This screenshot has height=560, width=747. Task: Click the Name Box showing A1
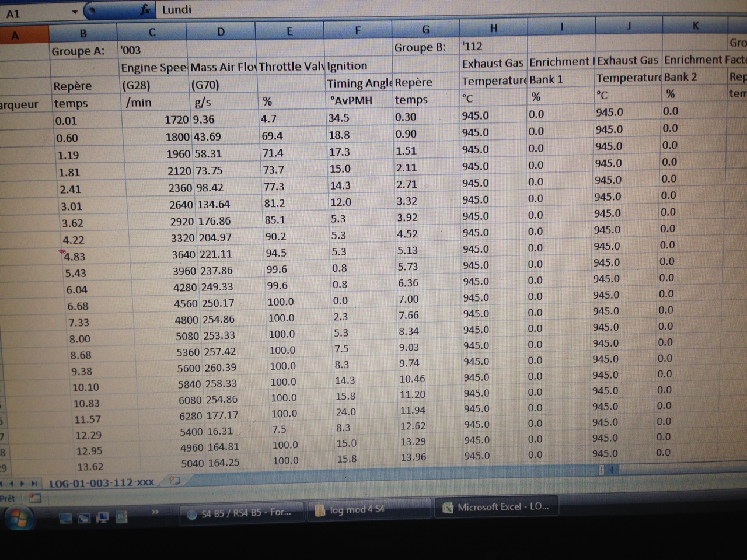pyautogui.click(x=35, y=13)
